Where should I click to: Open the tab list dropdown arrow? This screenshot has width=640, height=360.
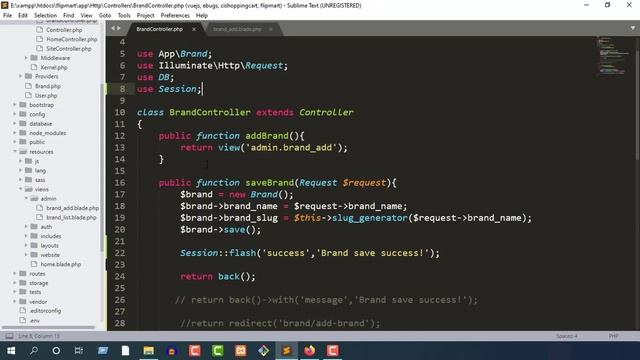(633, 28)
